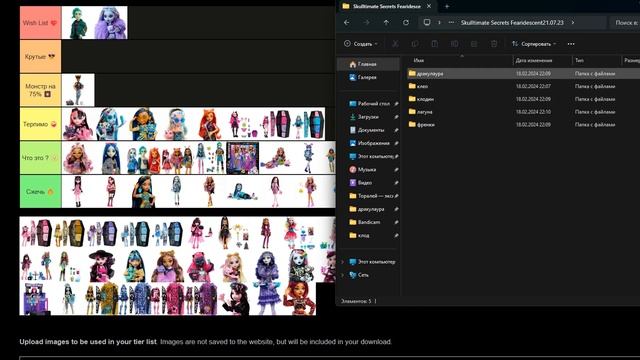640x360 pixels.
Task: Click the Монстр на 75% tier label
Action: tap(40, 90)
